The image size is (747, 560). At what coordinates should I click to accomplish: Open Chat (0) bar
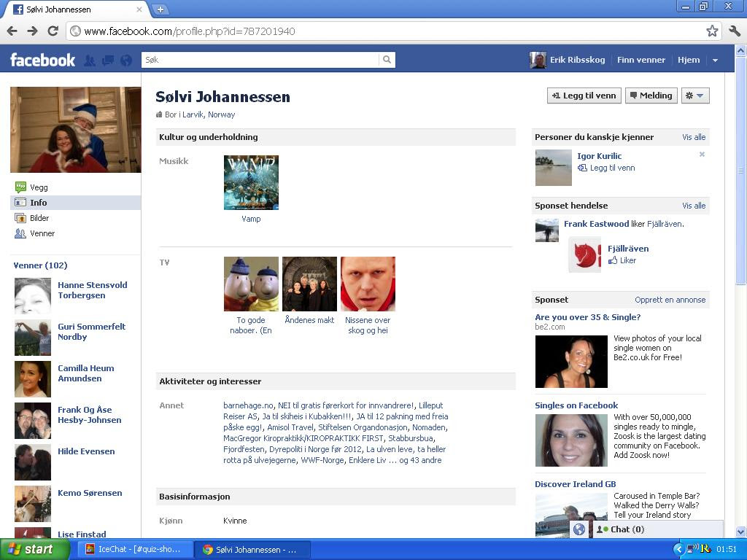tap(657, 529)
